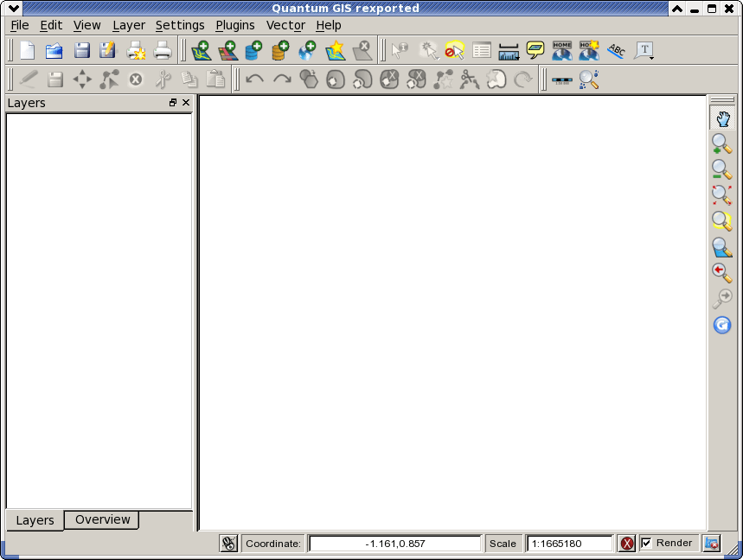This screenshot has height=560, width=743.
Task: Select the Pan Map hand tool
Action: (x=722, y=118)
